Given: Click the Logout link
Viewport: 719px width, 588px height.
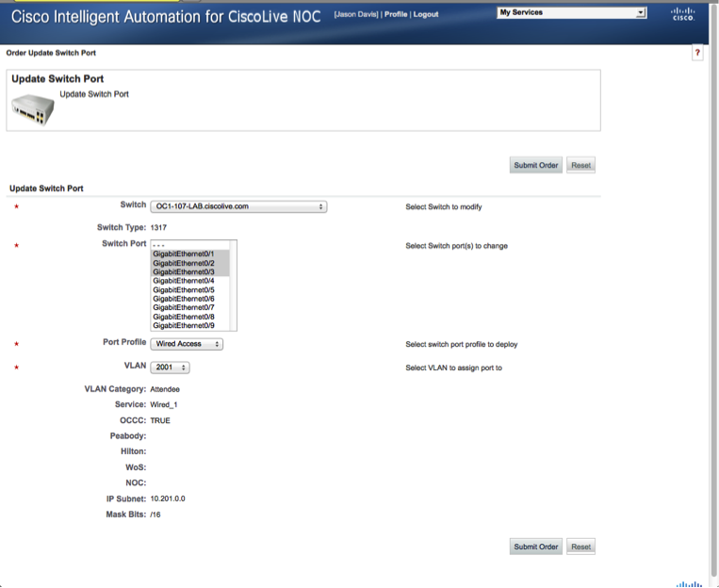Looking at the screenshot, I should [x=426, y=14].
